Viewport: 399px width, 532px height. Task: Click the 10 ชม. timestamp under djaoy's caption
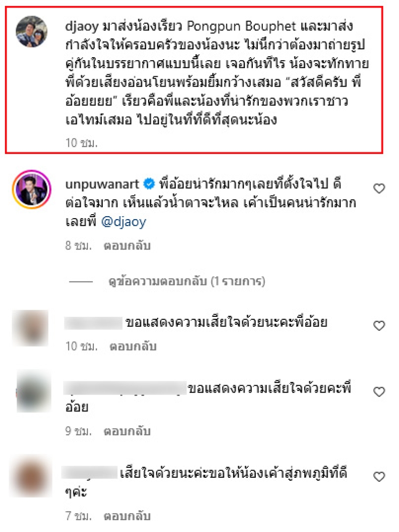click(x=81, y=143)
